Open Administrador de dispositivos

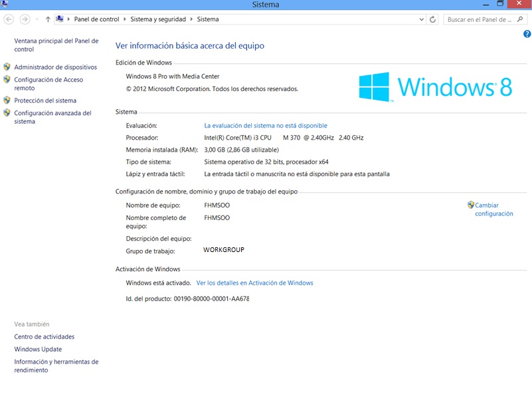pos(56,67)
